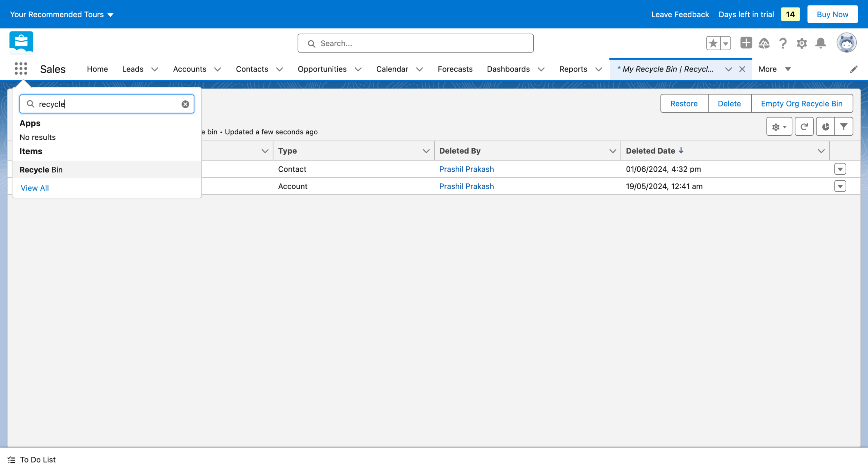The image size is (868, 471).
Task: Open row actions for the Account record
Action: point(840,186)
